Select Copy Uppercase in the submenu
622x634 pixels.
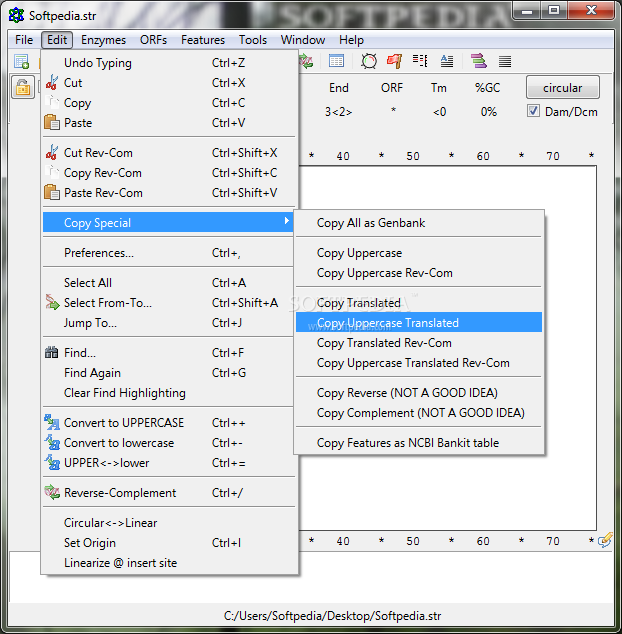pyautogui.click(x=419, y=253)
